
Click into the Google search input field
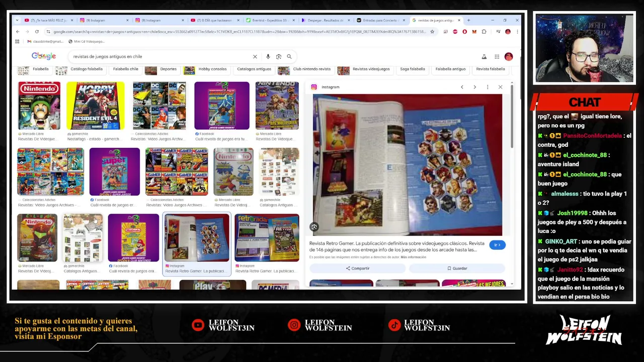tap(161, 57)
